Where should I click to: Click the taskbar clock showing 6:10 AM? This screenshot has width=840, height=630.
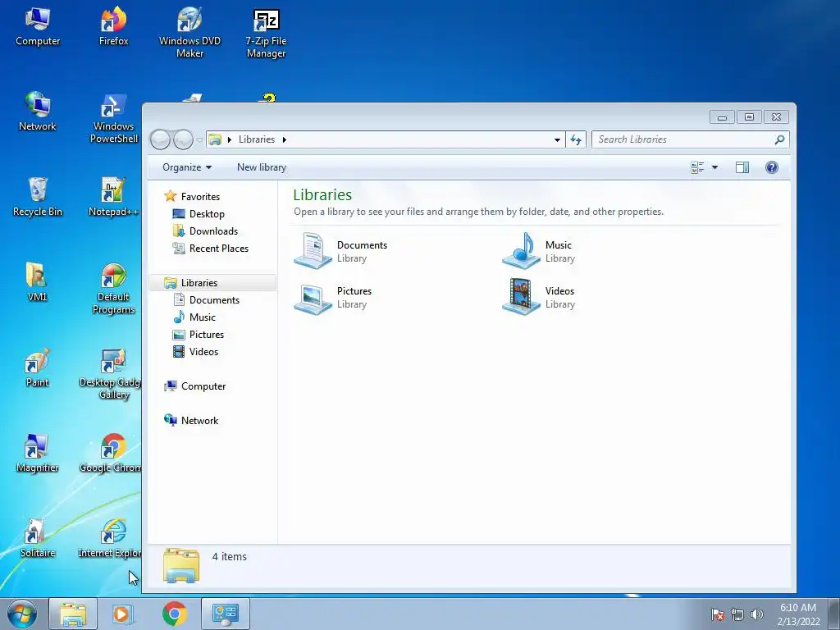tap(798, 614)
